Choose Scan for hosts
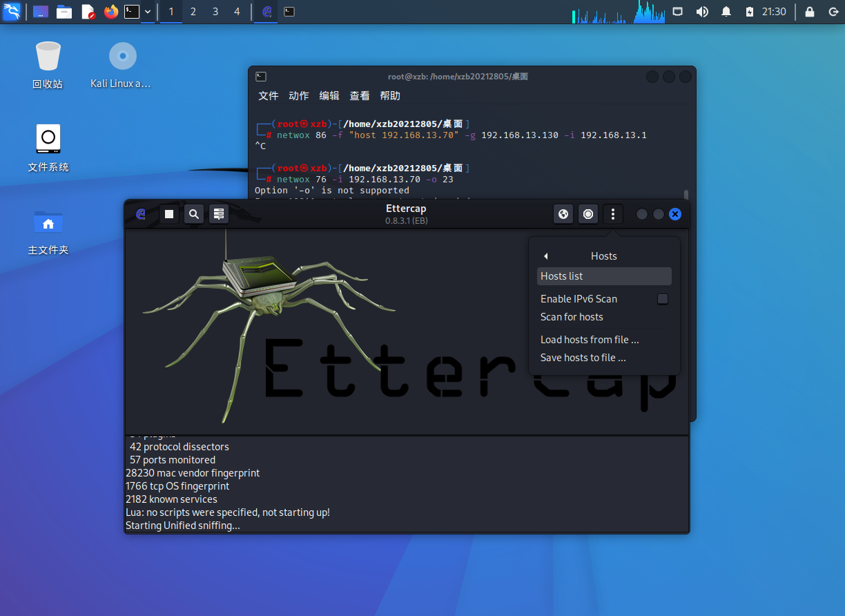The width and height of the screenshot is (845, 616). pos(572,317)
